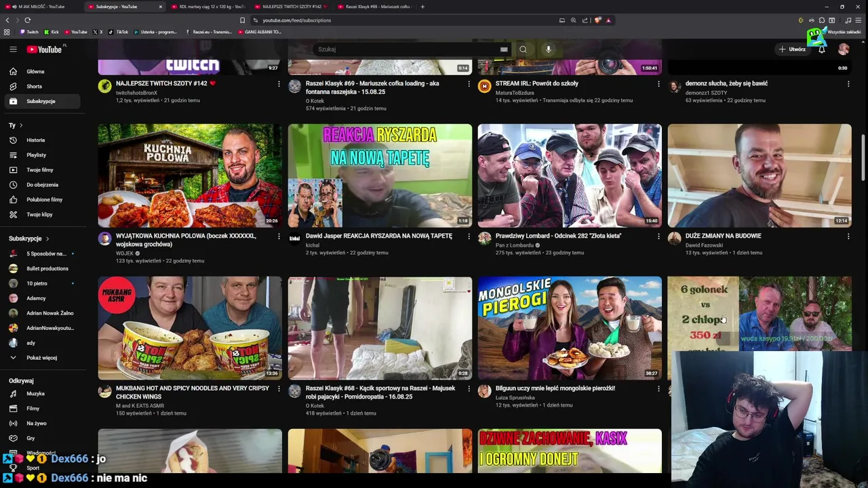Viewport: 868px width, 488px height.
Task: Click the Brave Shields lion icon
Action: pyautogui.click(x=597, y=20)
